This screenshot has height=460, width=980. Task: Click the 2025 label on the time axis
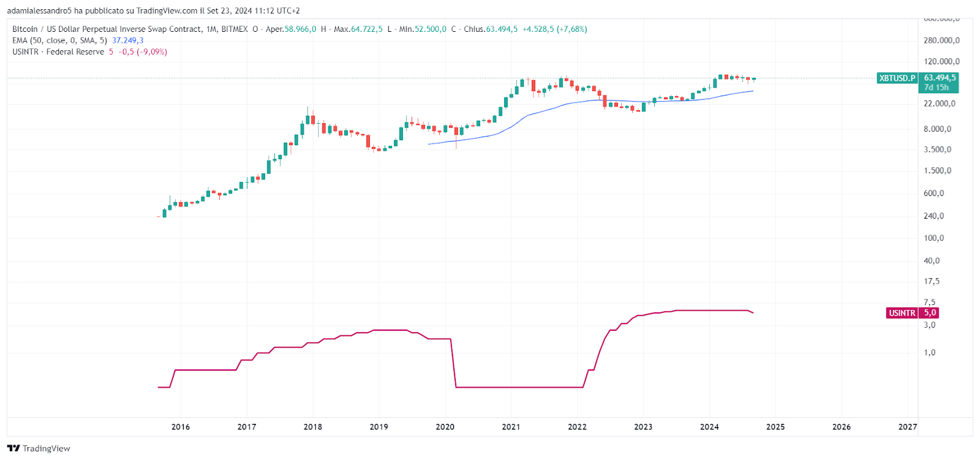click(775, 427)
